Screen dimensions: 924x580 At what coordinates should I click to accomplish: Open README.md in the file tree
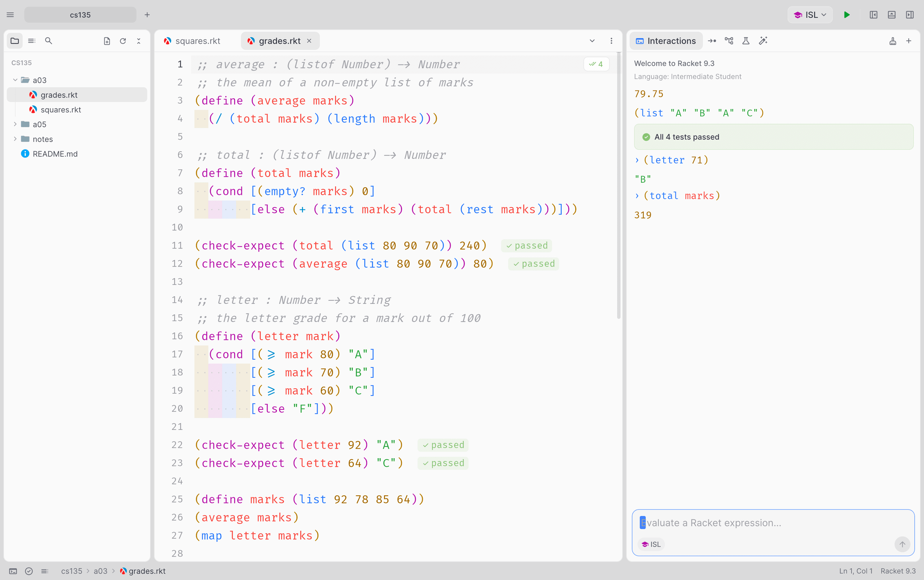click(77, 154)
